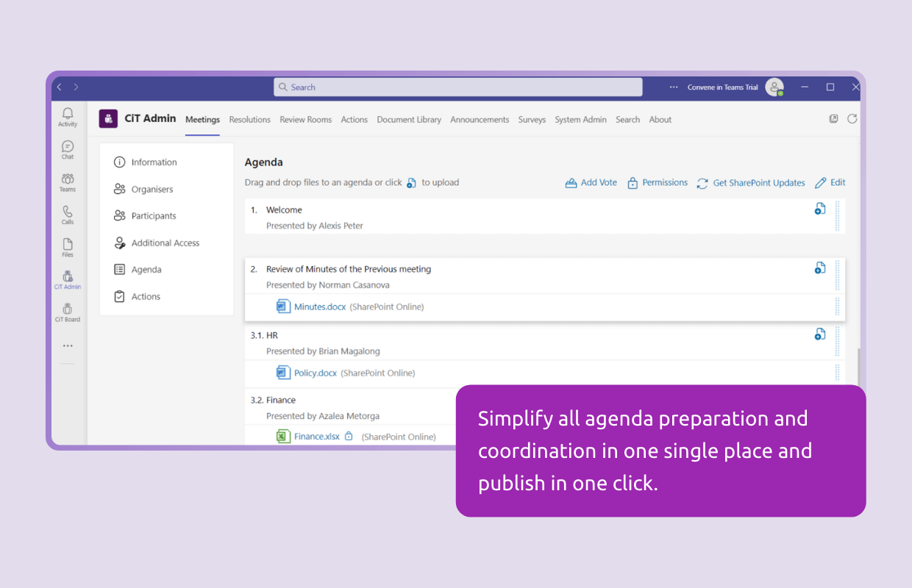The image size is (912, 588).
Task: Open CiT Board app in sidebar
Action: click(68, 312)
